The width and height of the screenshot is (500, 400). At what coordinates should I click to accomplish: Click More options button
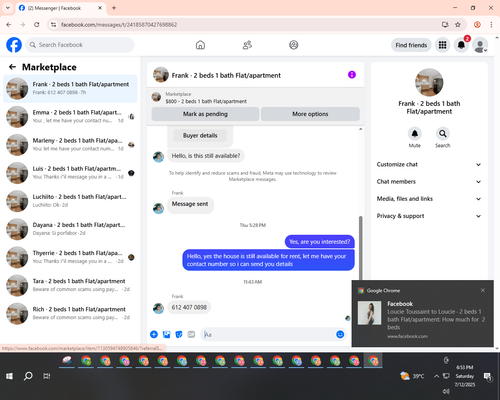tap(310, 114)
